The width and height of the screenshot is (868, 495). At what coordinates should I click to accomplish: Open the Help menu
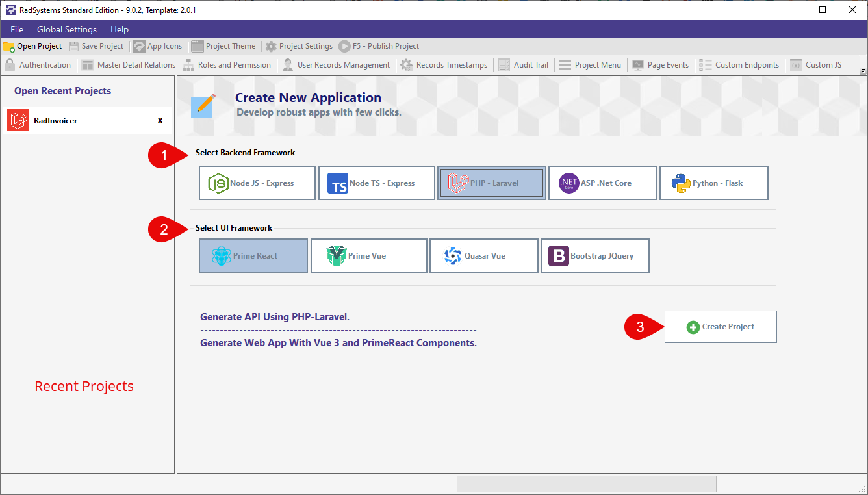point(120,29)
